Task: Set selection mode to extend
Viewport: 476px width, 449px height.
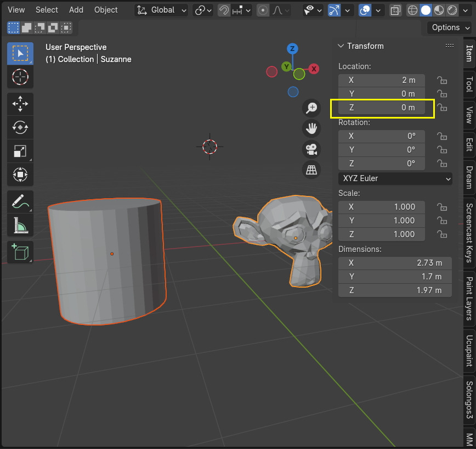Action: tap(26, 27)
